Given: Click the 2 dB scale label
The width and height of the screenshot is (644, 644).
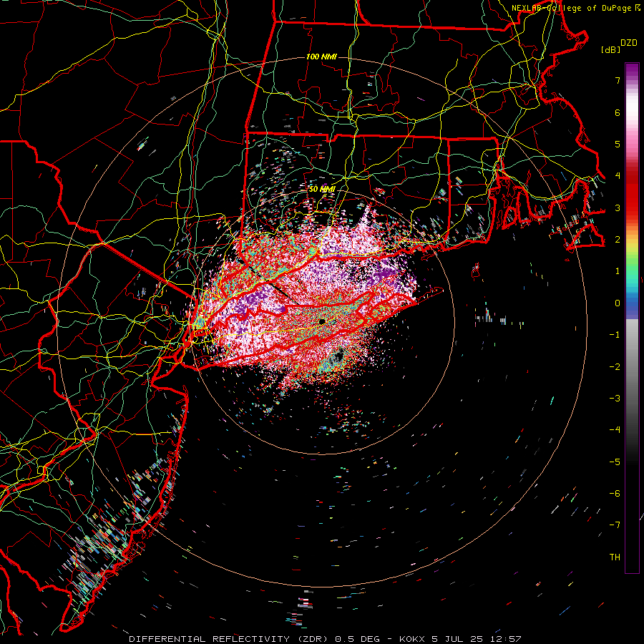Looking at the screenshot, I should click(x=618, y=240).
